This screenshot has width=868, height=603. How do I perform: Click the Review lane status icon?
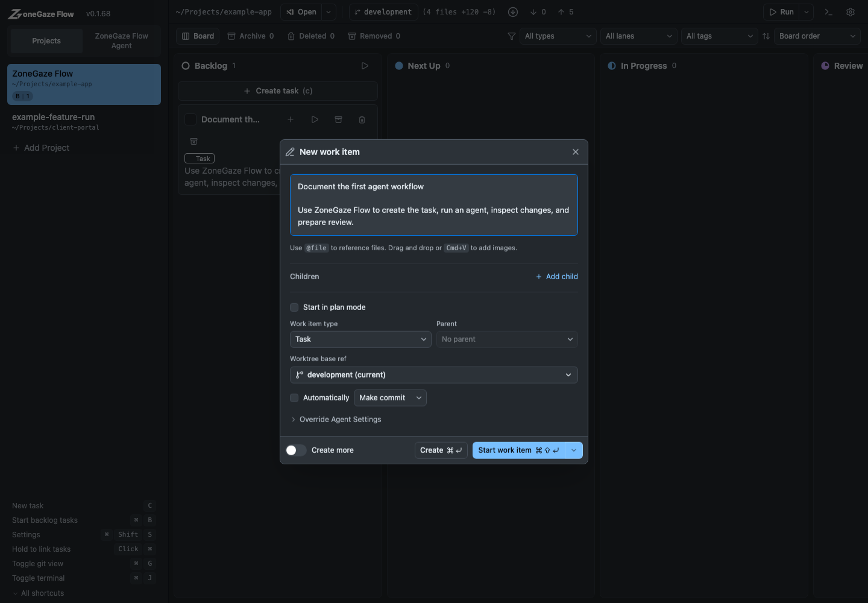pos(825,66)
